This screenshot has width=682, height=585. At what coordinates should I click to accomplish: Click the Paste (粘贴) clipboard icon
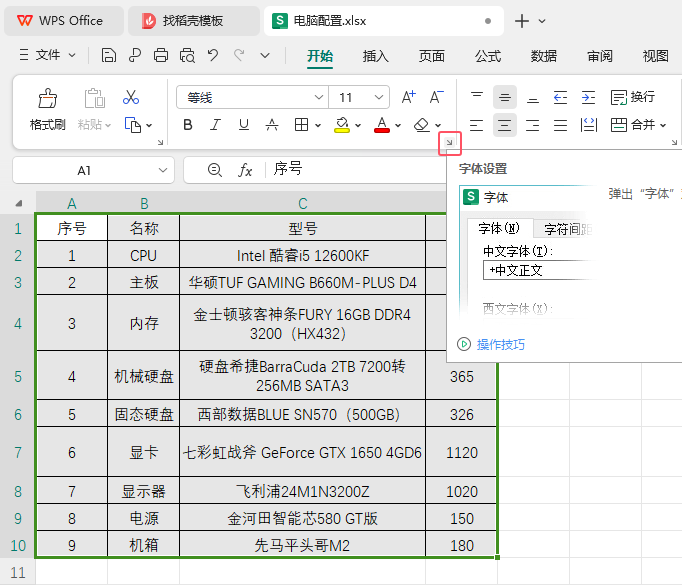94,98
